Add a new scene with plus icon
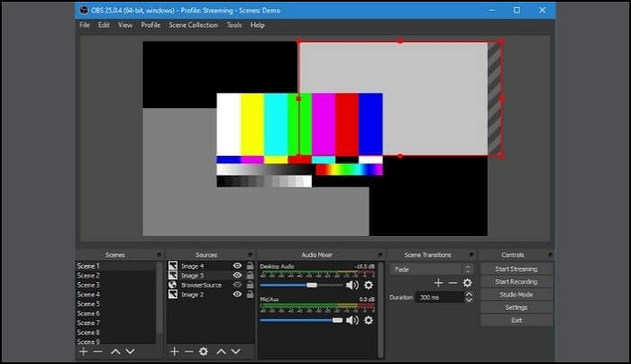 (83, 351)
